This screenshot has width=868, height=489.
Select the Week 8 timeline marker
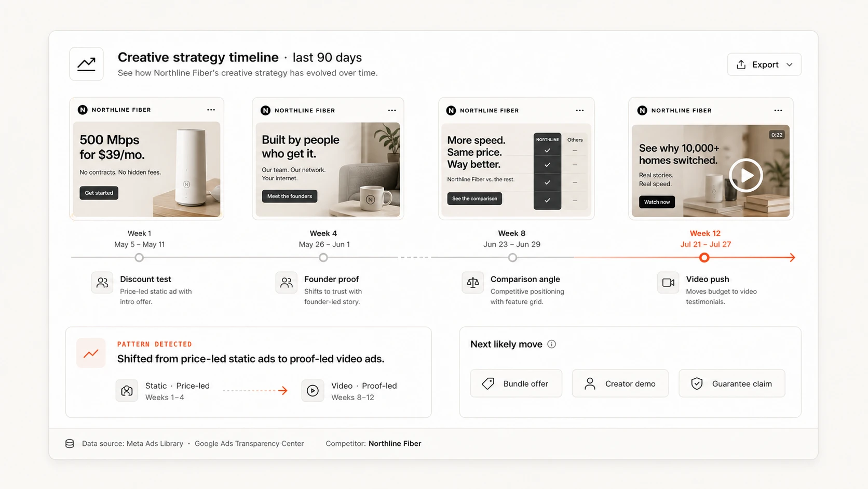(x=512, y=257)
